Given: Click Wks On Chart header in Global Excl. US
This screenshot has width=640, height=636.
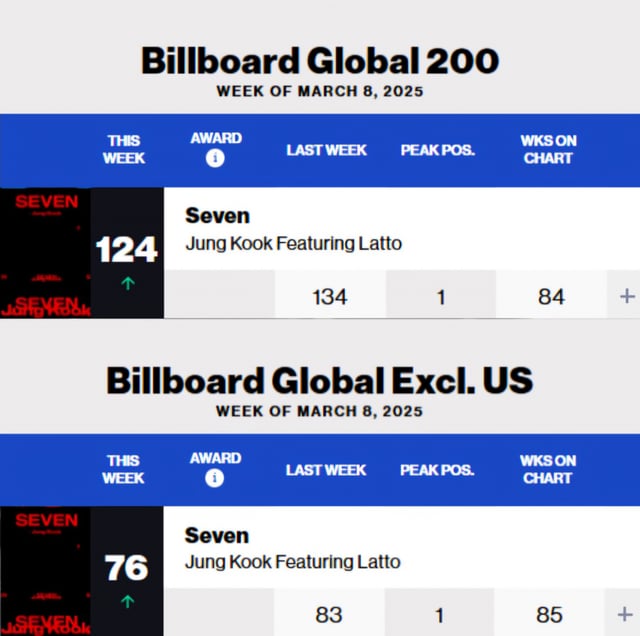Looking at the screenshot, I should (x=548, y=469).
